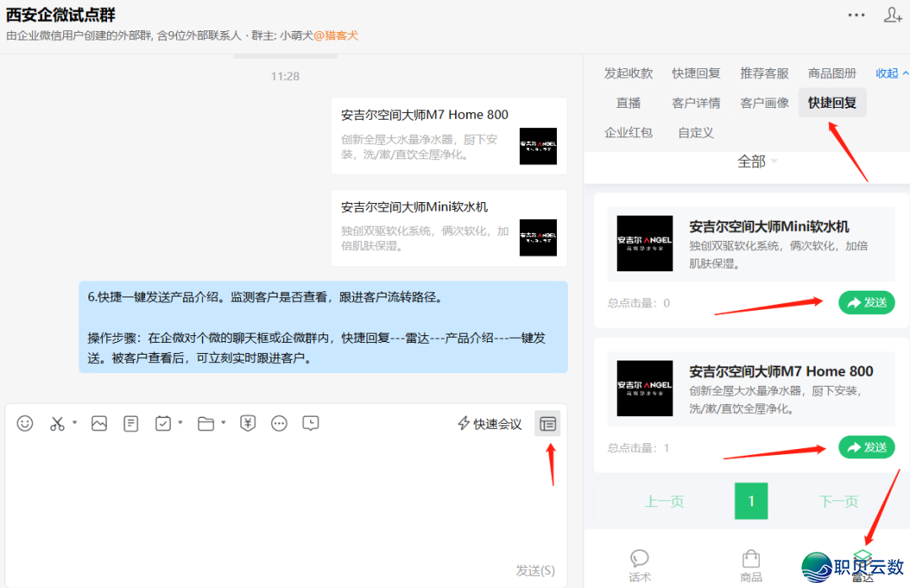
Task: Open the sent M7 Home 800 chat message
Action: pos(448,136)
